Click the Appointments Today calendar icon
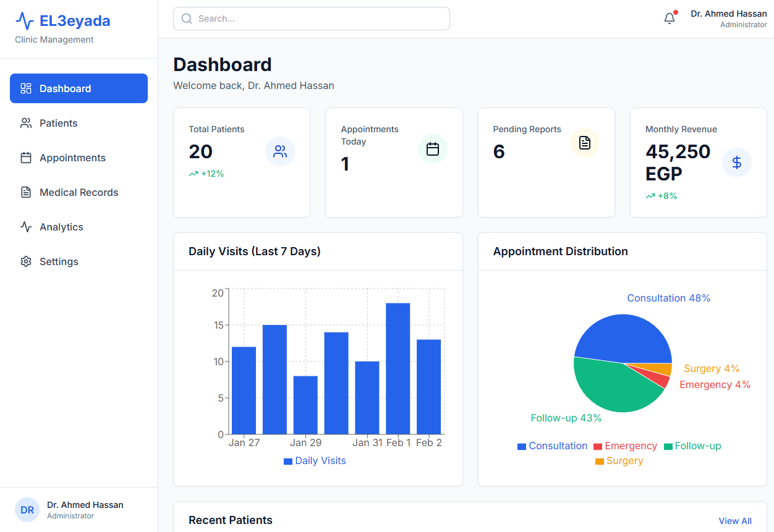Screen dimensions: 774x532 pyautogui.click(x=433, y=149)
